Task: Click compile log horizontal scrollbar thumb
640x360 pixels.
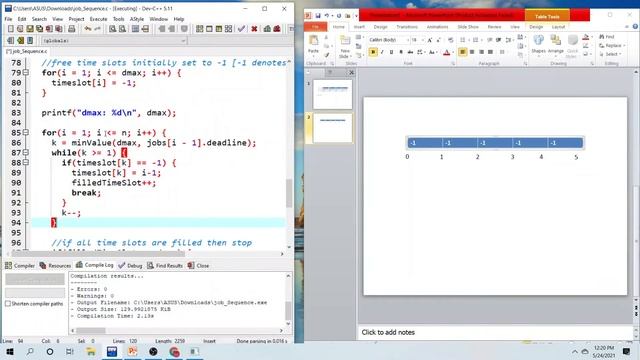Action: click(91, 331)
